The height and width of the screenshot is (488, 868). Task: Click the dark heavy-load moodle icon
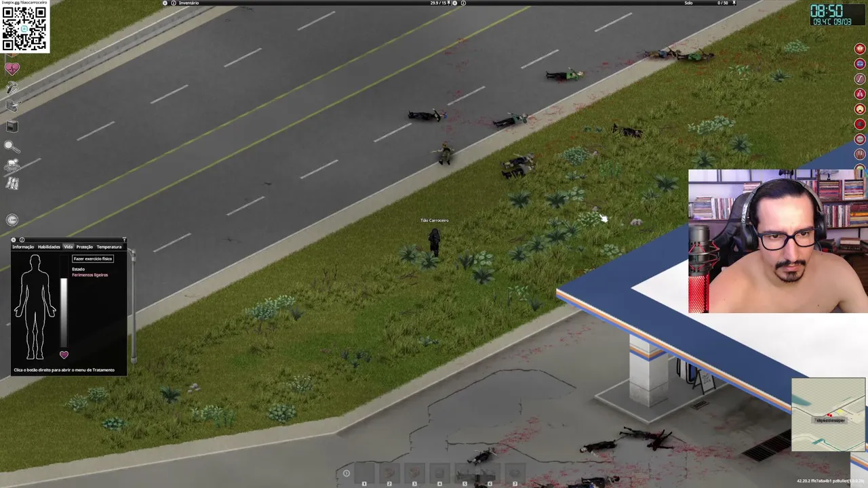(860, 124)
